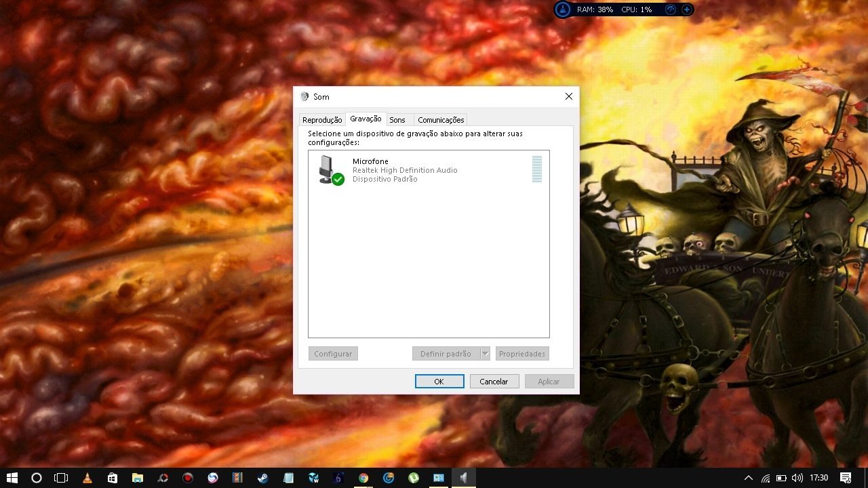
Task: Click the Microfone level meter
Action: (537, 169)
